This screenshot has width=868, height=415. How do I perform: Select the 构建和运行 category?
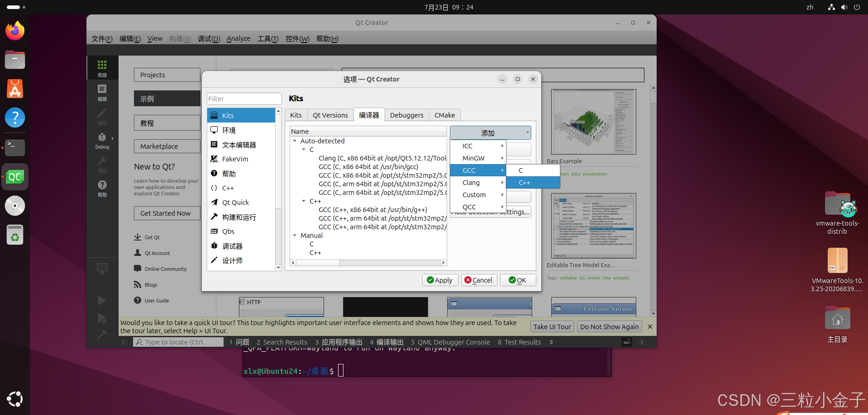241,217
